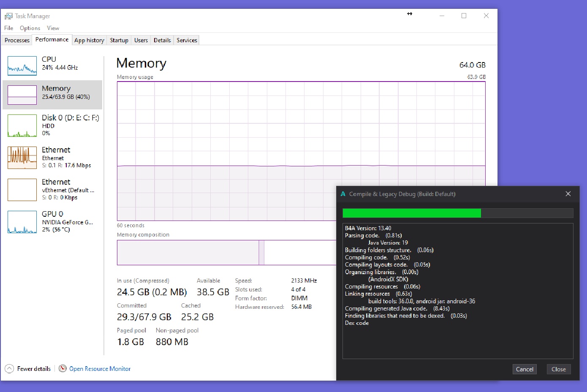Go to the Startup tab
This screenshot has width=587, height=392.
(x=119, y=40)
